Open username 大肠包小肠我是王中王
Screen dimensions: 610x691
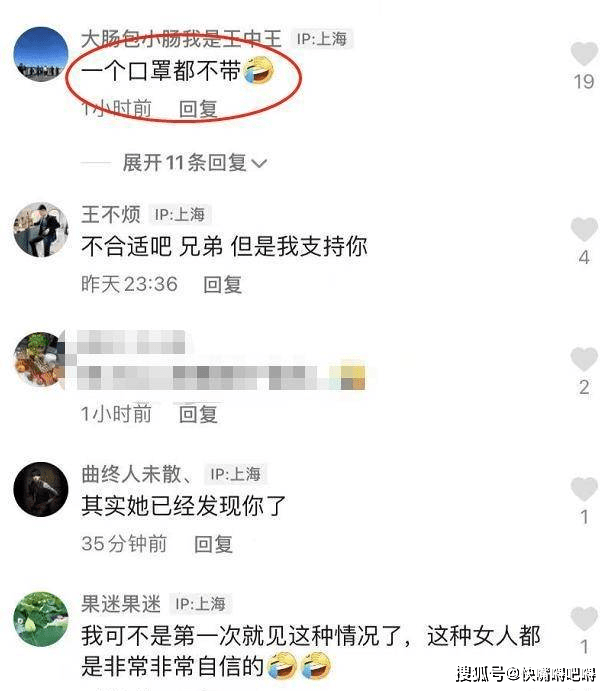pyautogui.click(x=181, y=39)
